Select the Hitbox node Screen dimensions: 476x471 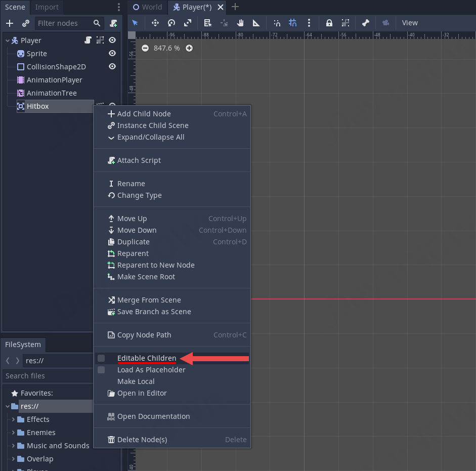[x=55, y=106]
